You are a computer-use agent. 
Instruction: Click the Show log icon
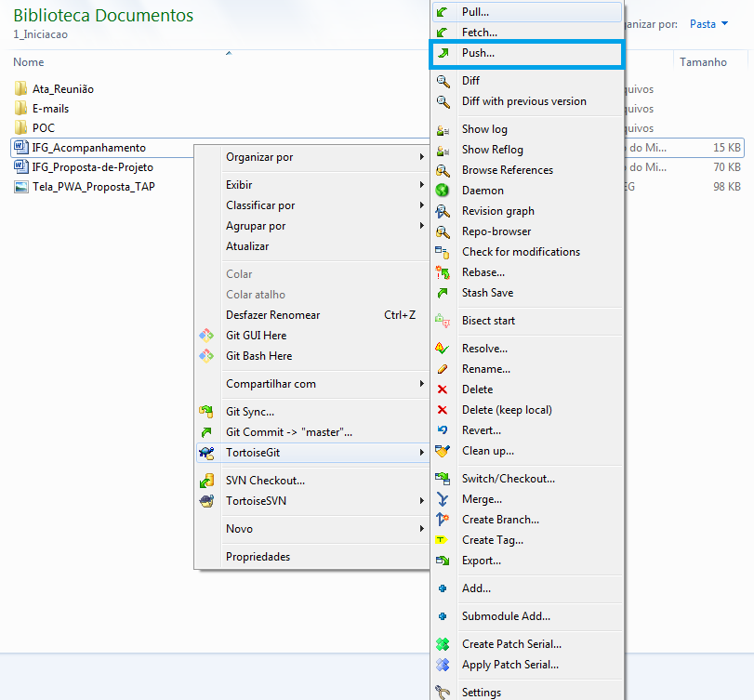443,129
